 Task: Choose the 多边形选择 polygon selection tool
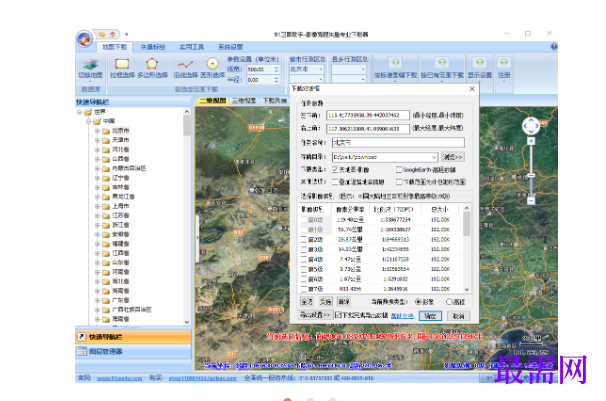[152, 69]
